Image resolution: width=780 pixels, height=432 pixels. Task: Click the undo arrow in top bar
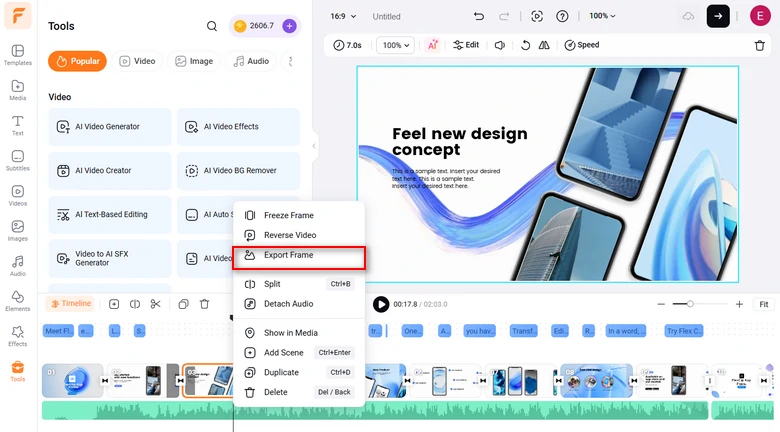[x=479, y=16]
